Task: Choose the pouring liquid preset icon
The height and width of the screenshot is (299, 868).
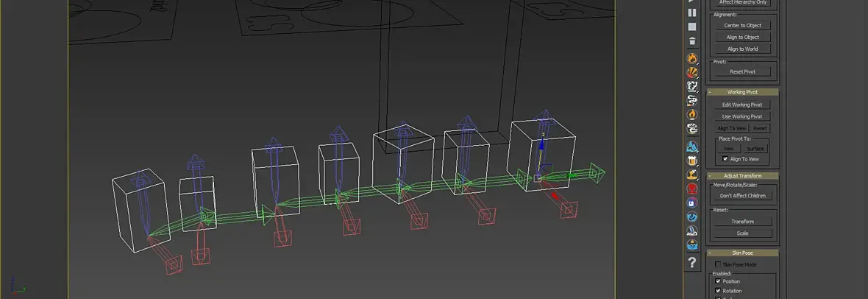Action: tap(692, 175)
